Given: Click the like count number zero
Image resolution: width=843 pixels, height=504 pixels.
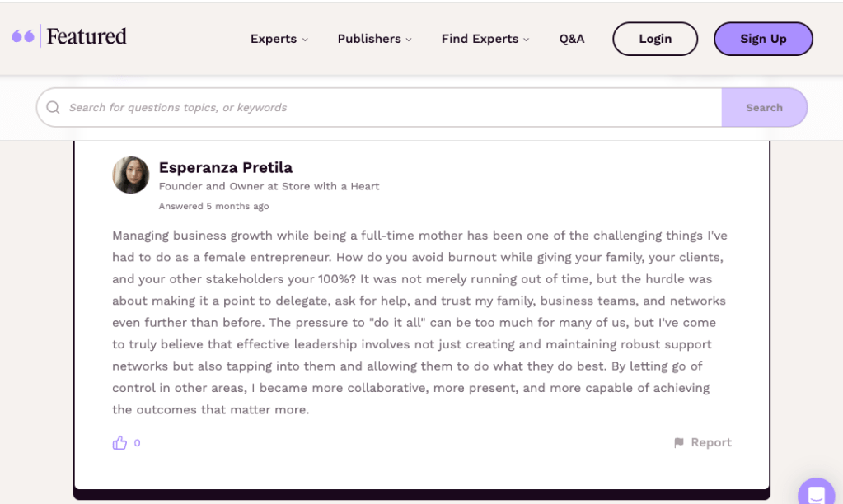Looking at the screenshot, I should point(137,443).
